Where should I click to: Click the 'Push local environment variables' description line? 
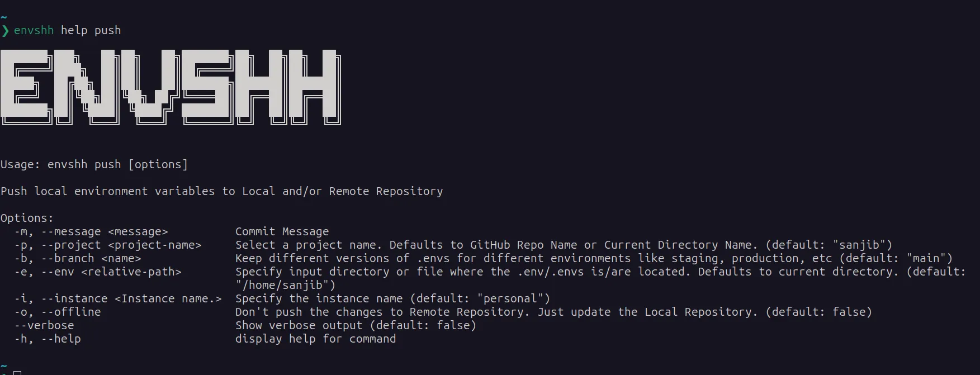click(x=221, y=191)
